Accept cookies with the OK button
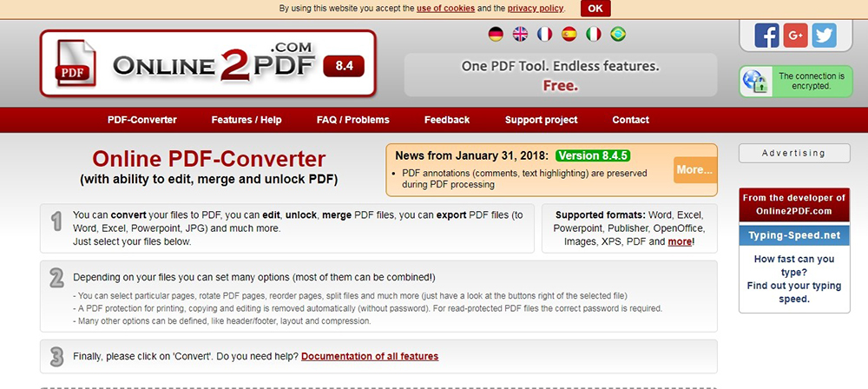This screenshot has height=389, width=868. [x=595, y=9]
